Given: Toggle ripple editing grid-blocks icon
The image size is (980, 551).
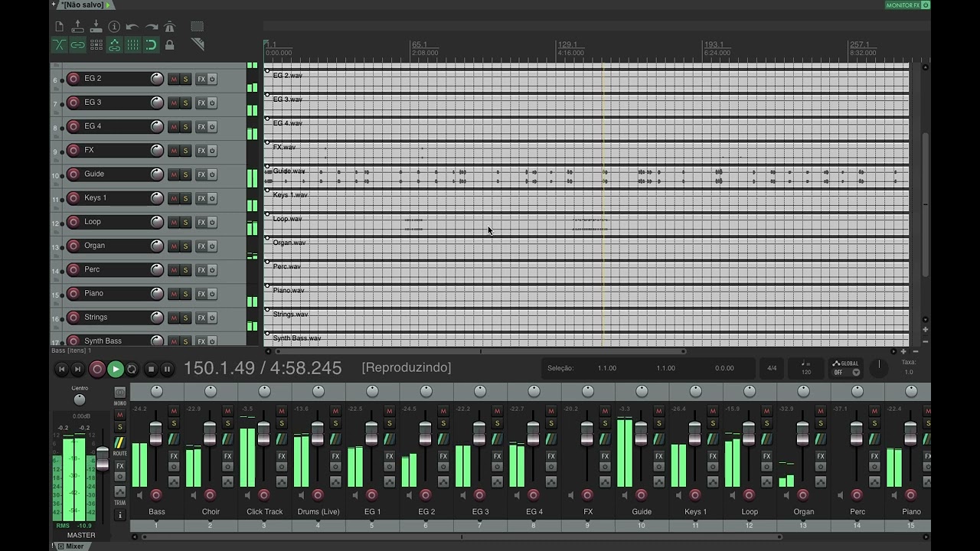Looking at the screenshot, I should tap(96, 45).
